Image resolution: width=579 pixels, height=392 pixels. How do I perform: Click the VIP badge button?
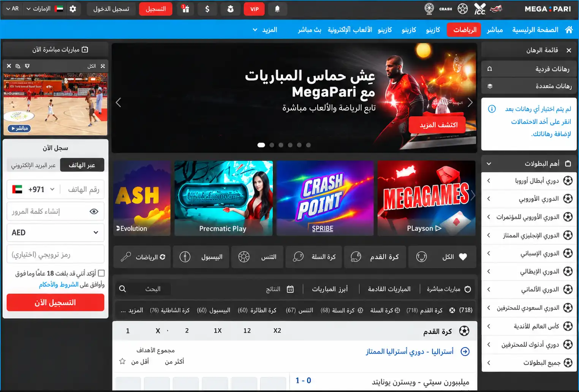[255, 9]
